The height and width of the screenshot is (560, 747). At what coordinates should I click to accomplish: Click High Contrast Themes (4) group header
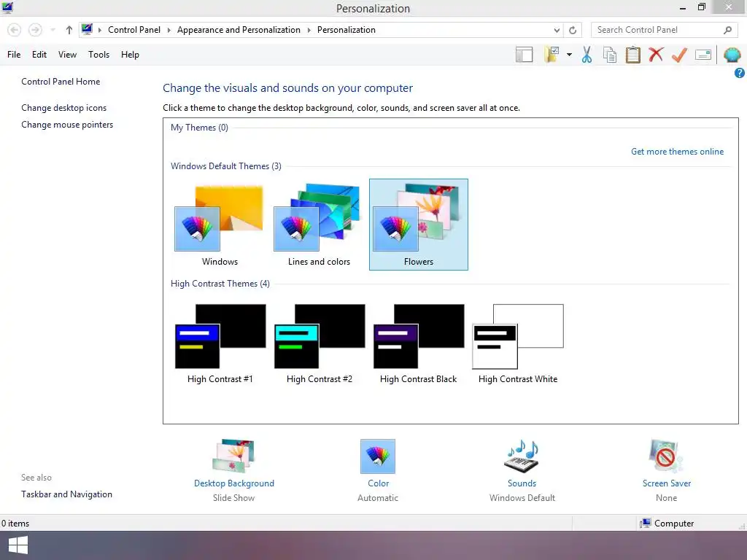(x=220, y=284)
